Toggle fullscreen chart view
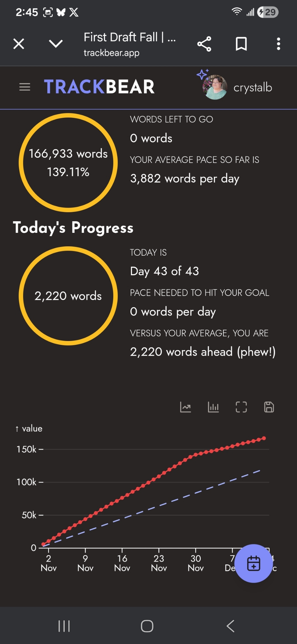This screenshot has height=644, width=297. 241,407
